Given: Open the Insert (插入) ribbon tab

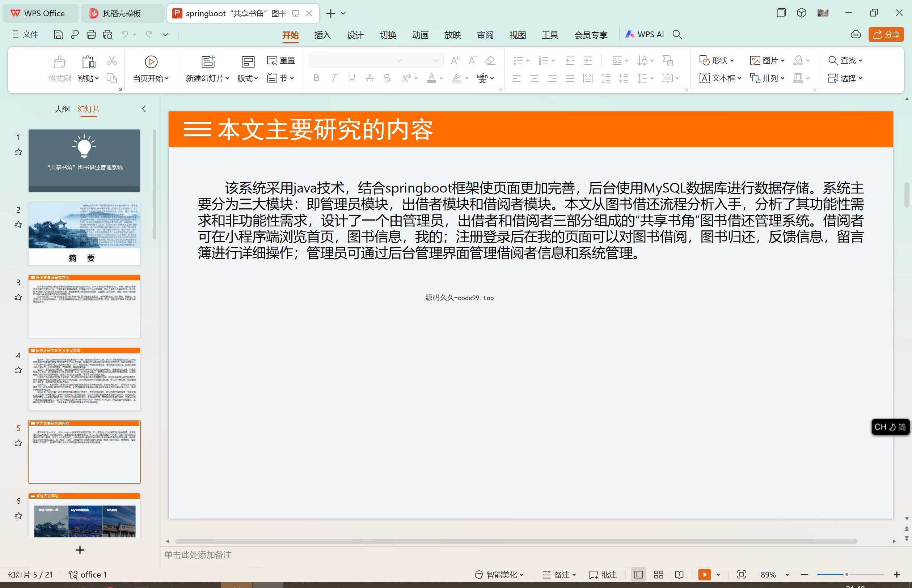Looking at the screenshot, I should [x=322, y=35].
